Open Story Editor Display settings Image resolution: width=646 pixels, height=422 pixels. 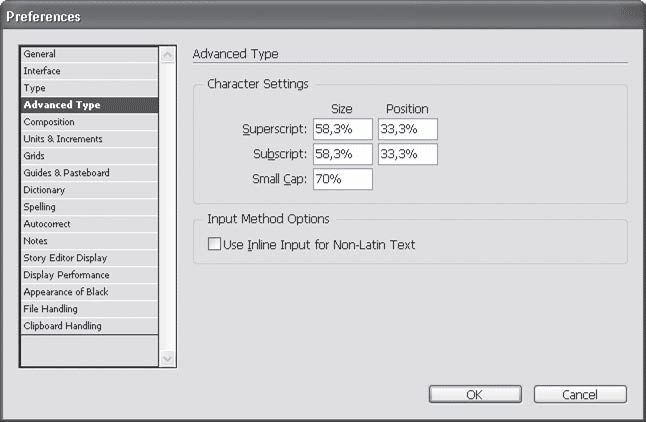(x=66, y=258)
